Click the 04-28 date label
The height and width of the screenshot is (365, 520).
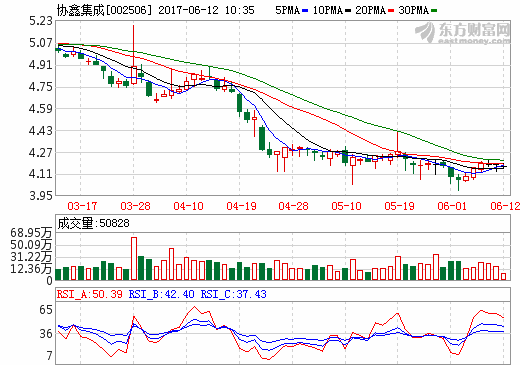pos(293,206)
